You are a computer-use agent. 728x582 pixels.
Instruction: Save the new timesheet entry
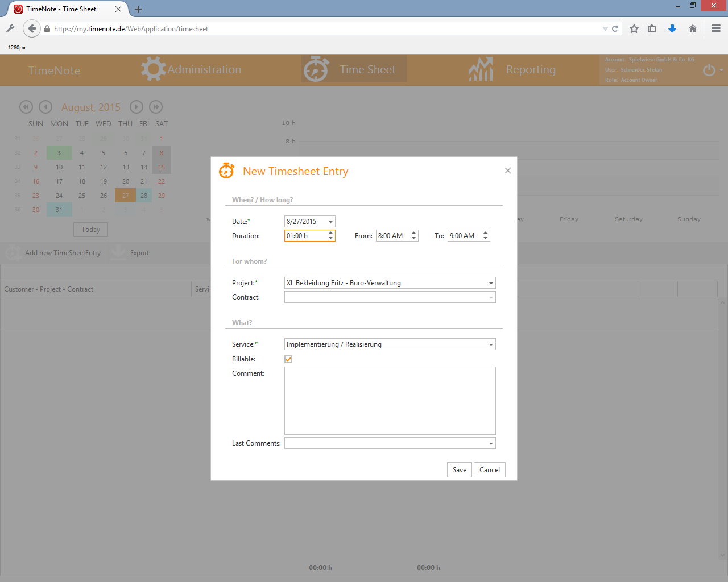(459, 470)
